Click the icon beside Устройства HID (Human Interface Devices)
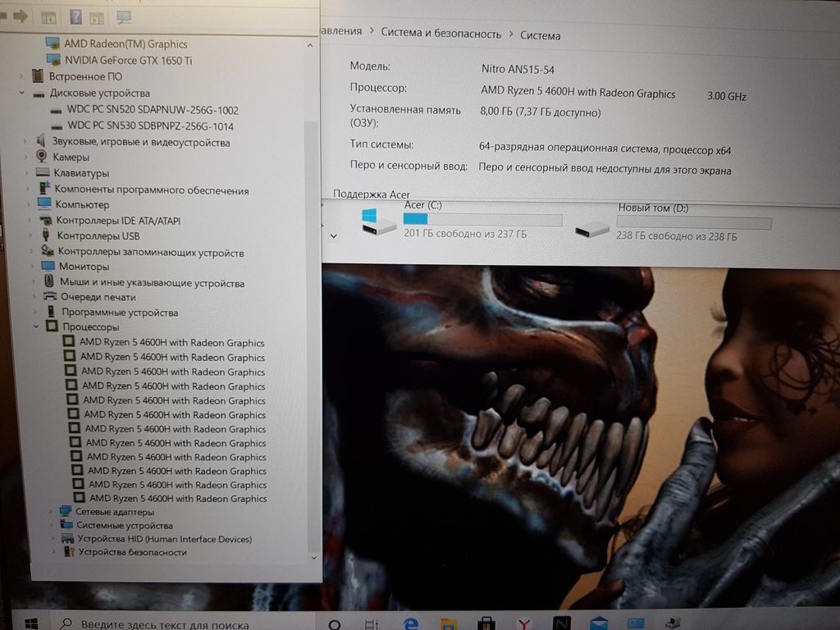840x630 pixels. point(67,538)
